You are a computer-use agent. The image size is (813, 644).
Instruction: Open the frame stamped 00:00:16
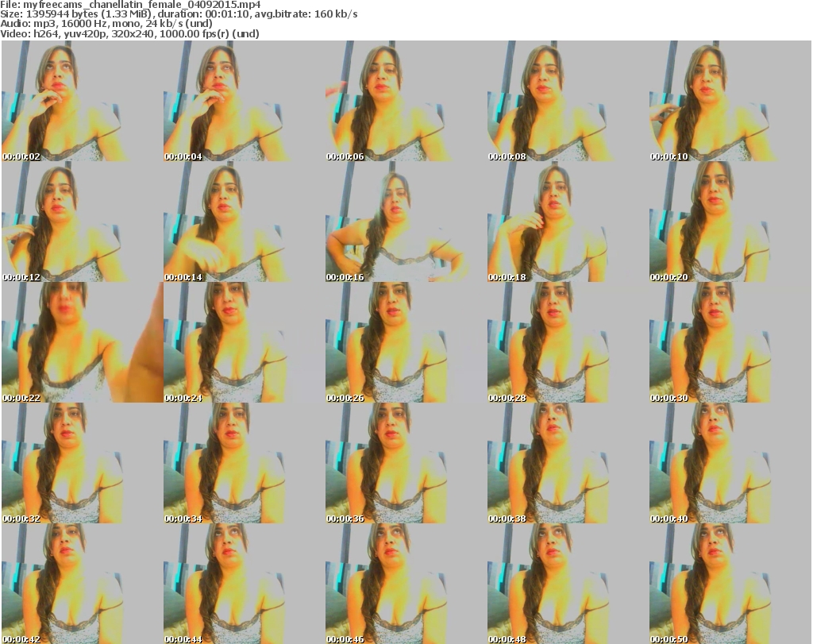point(406,222)
